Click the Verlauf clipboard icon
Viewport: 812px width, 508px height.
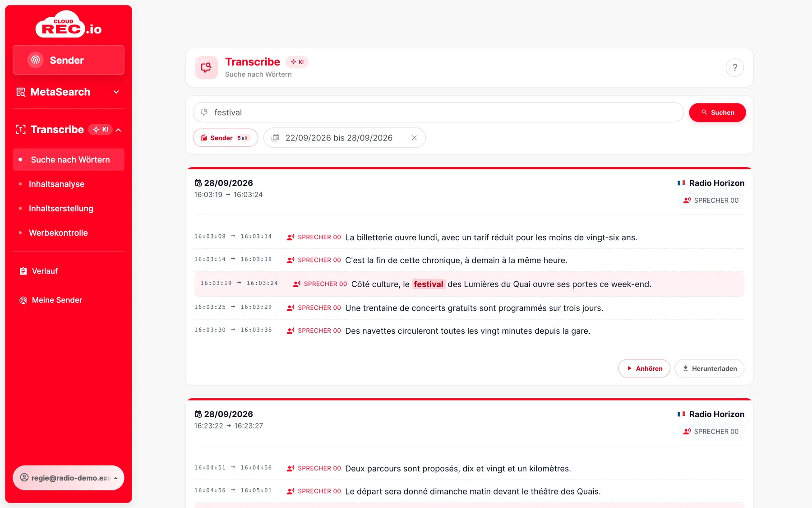23,271
